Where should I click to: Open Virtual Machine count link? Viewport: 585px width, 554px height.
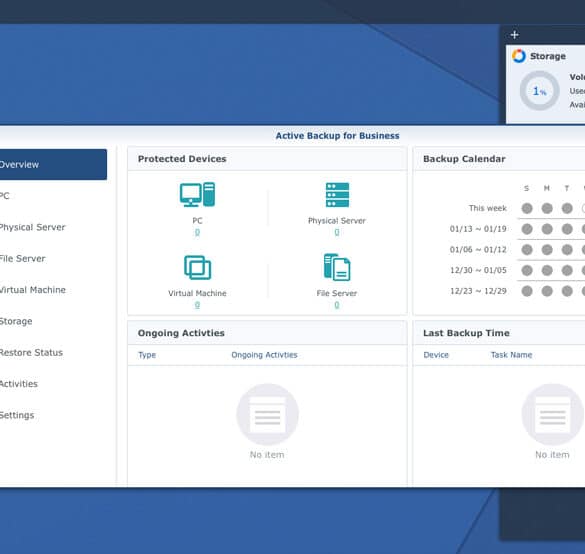[197, 305]
